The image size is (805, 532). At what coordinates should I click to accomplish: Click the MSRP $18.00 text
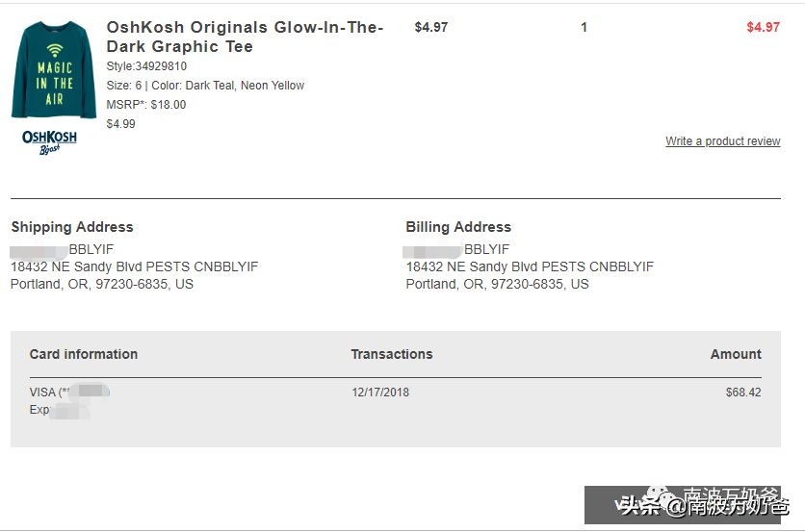(146, 105)
